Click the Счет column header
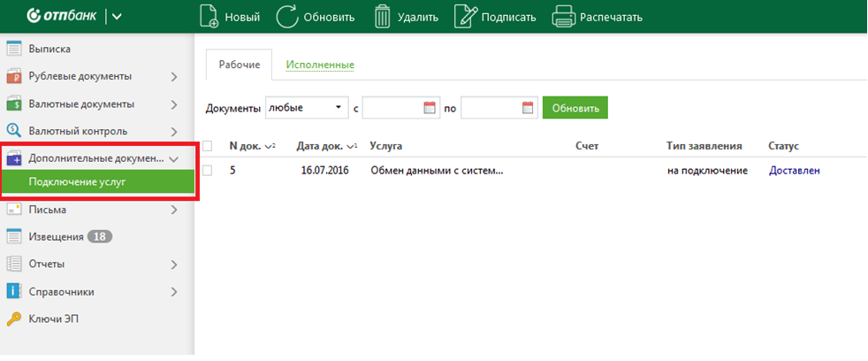The height and width of the screenshot is (361, 868). [x=587, y=146]
